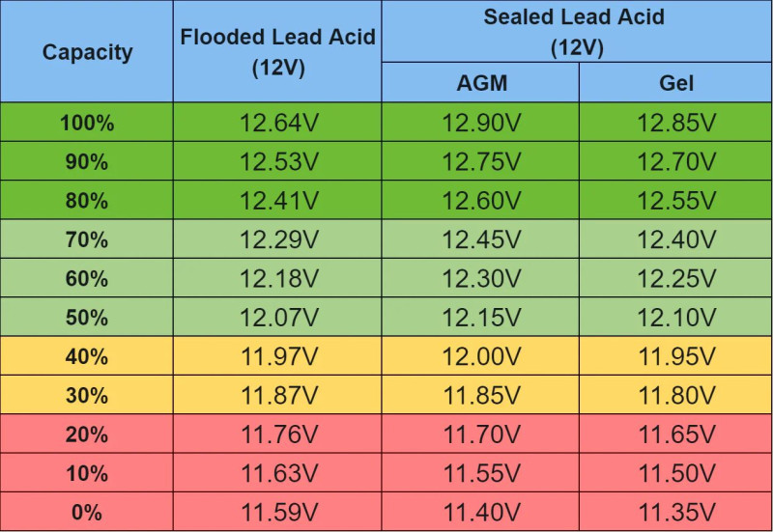Select the AGM sub-header cell
The width and height of the screenshot is (773, 532).
tap(481, 83)
